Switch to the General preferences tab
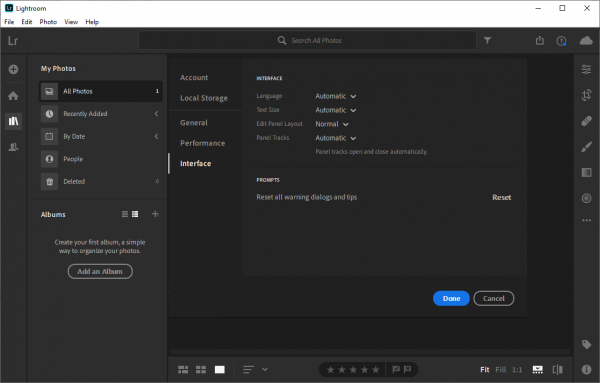600x383 pixels. click(x=194, y=122)
